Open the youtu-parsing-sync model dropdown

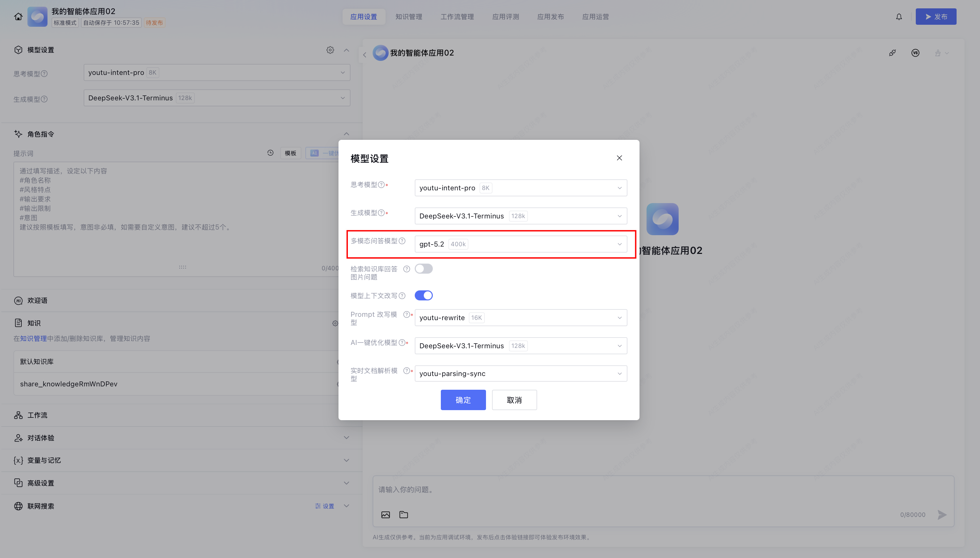pyautogui.click(x=520, y=374)
